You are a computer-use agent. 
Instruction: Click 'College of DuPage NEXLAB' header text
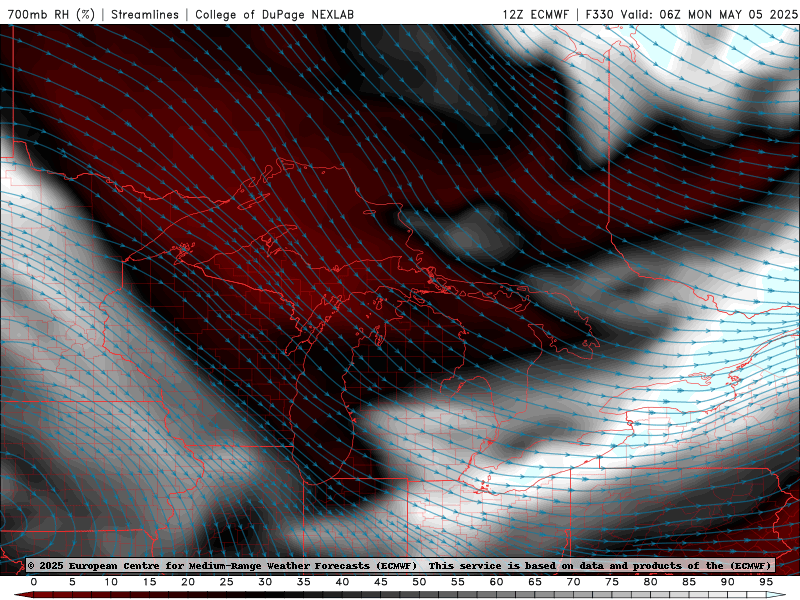click(274, 14)
